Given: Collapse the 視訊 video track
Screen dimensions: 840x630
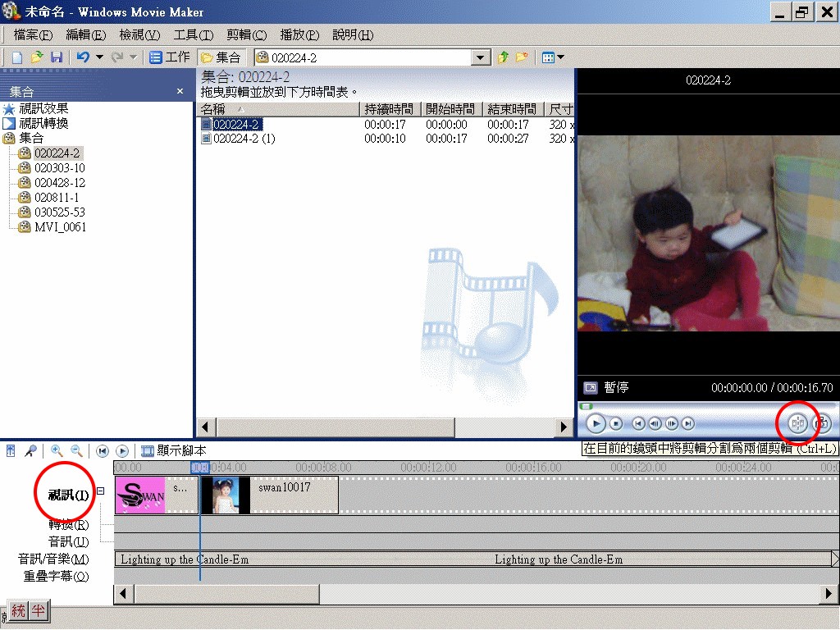Looking at the screenshot, I should (x=101, y=491).
